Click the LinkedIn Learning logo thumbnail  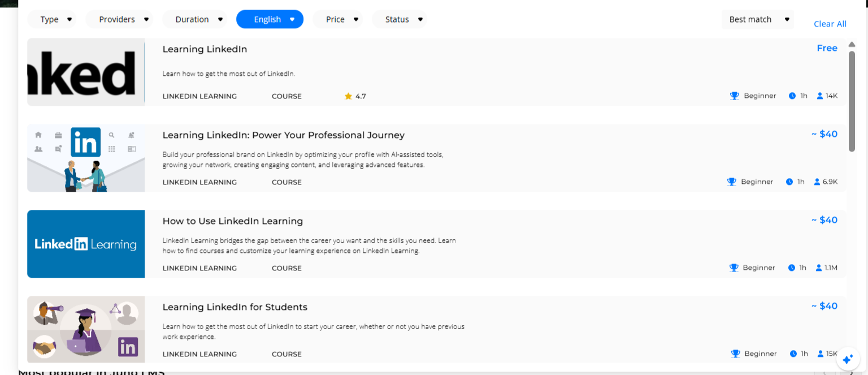(86, 244)
